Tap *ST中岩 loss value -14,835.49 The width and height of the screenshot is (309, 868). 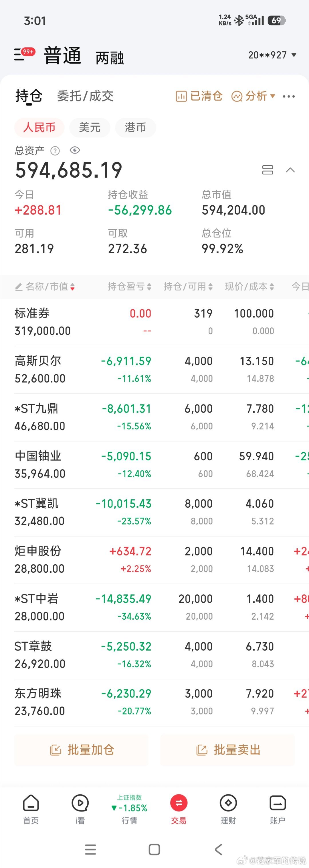pos(124,599)
